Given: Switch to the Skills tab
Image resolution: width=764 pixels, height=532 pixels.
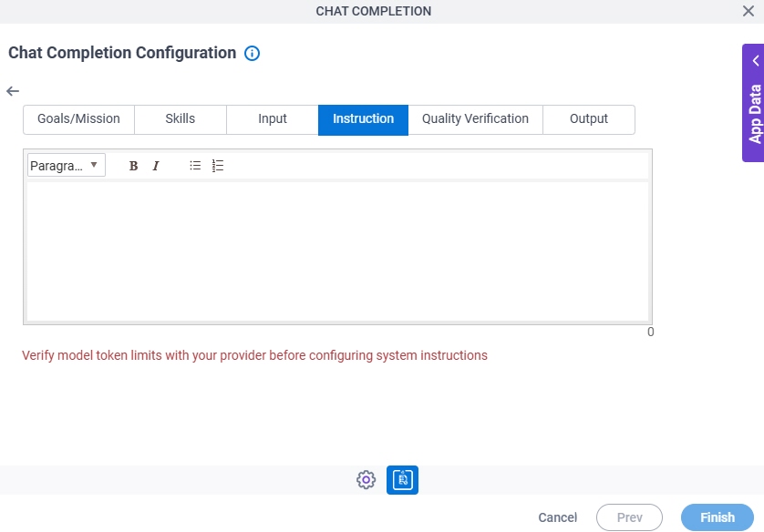Looking at the screenshot, I should tap(181, 119).
